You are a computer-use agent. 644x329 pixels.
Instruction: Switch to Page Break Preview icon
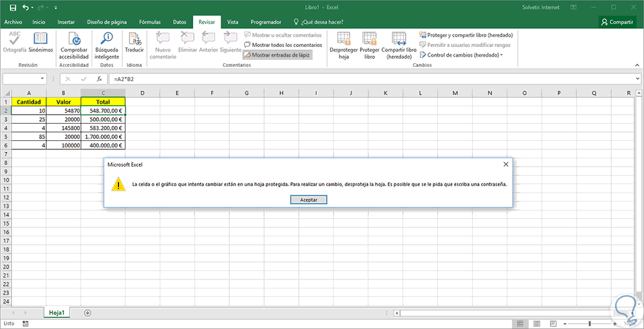(x=554, y=324)
